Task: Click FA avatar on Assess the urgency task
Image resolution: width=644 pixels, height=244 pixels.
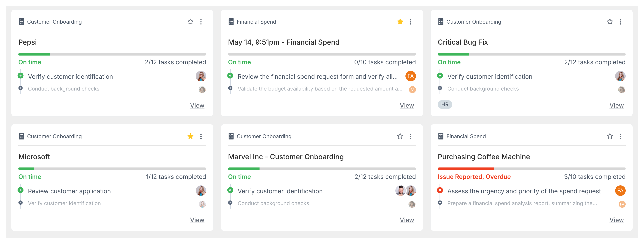Action: (620, 191)
